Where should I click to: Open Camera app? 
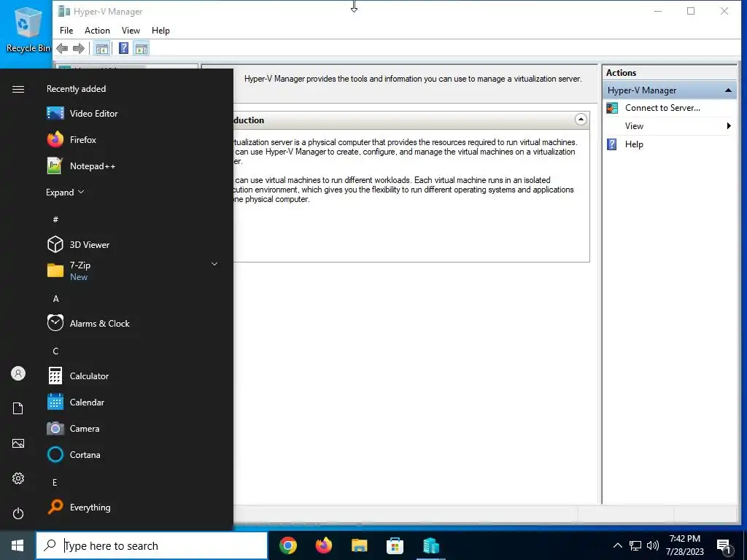point(133,428)
